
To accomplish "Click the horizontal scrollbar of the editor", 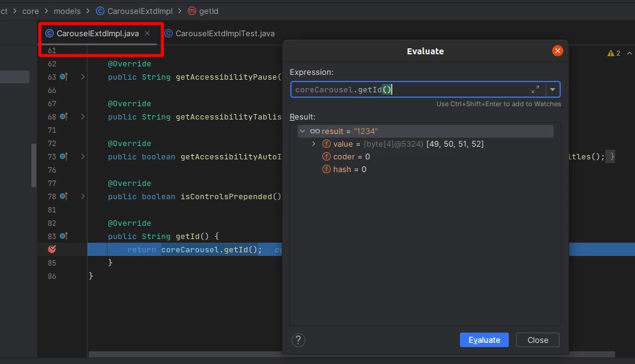I will coord(351,354).
